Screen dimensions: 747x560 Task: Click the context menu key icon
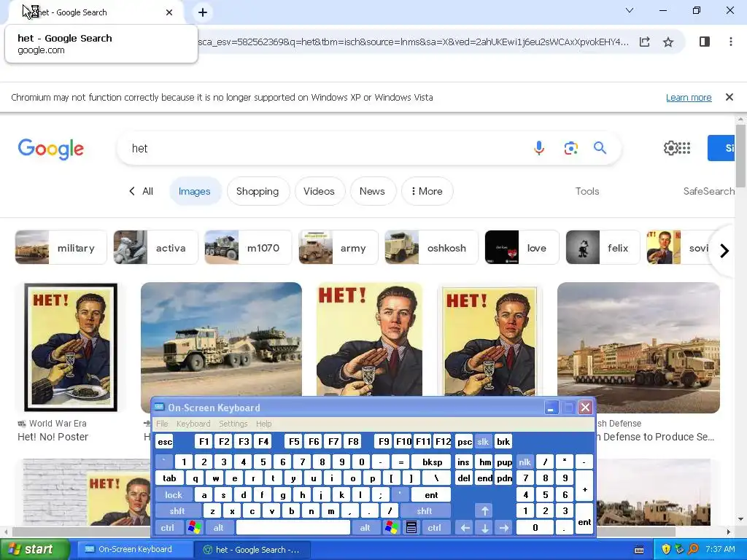click(x=411, y=528)
